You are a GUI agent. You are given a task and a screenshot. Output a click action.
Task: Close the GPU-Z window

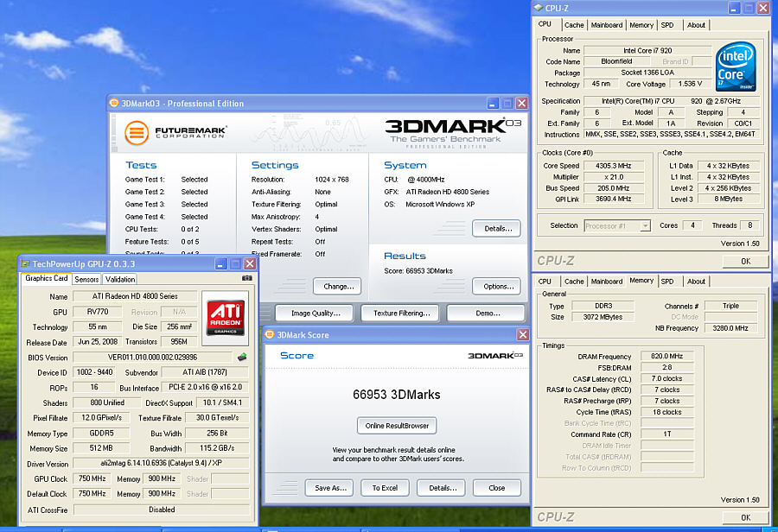click(250, 263)
